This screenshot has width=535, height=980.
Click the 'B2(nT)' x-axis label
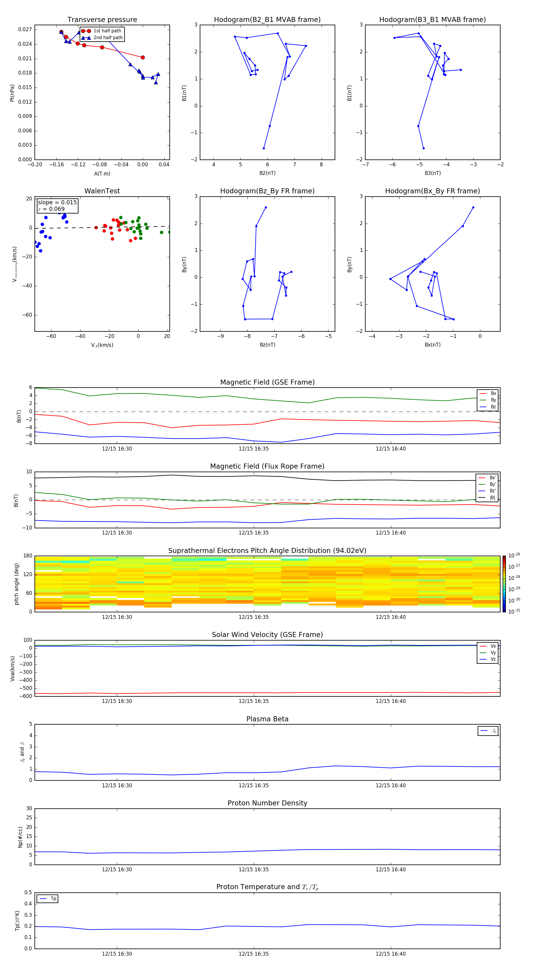(267, 173)
